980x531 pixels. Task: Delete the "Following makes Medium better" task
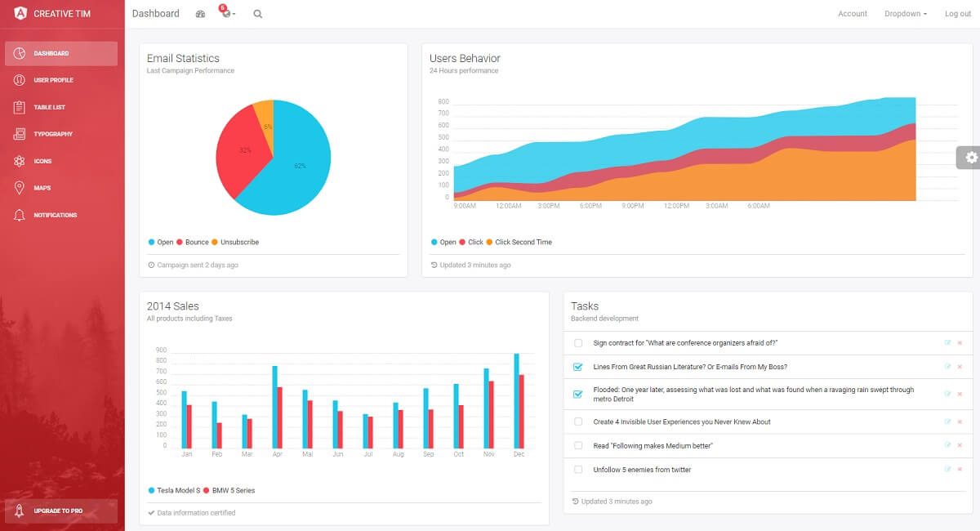[960, 446]
